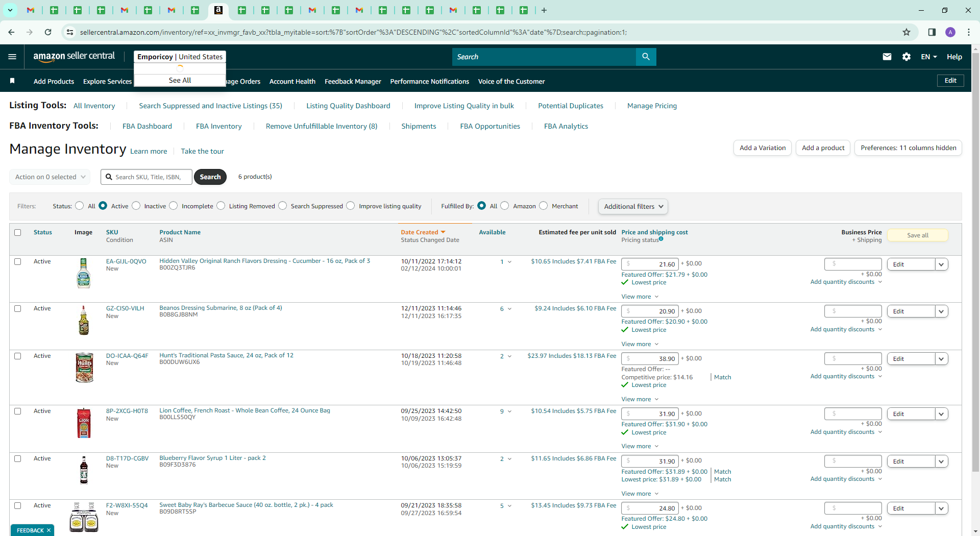
Task: Open Emporicoy United States account switcher
Action: pyautogui.click(x=180, y=57)
